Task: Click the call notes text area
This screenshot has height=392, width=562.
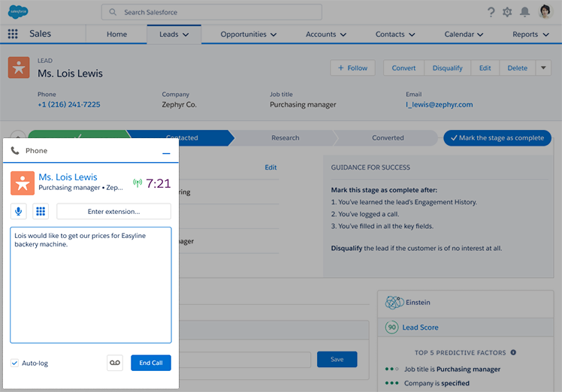Action: [x=91, y=285]
